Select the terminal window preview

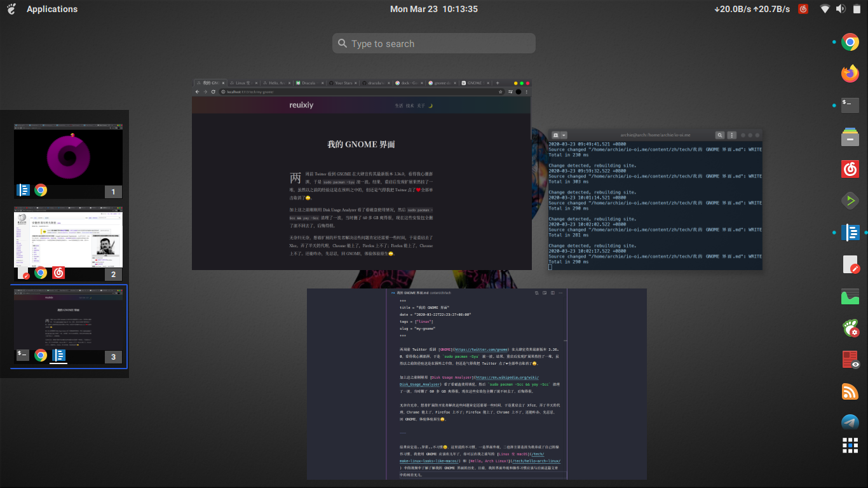click(x=655, y=200)
